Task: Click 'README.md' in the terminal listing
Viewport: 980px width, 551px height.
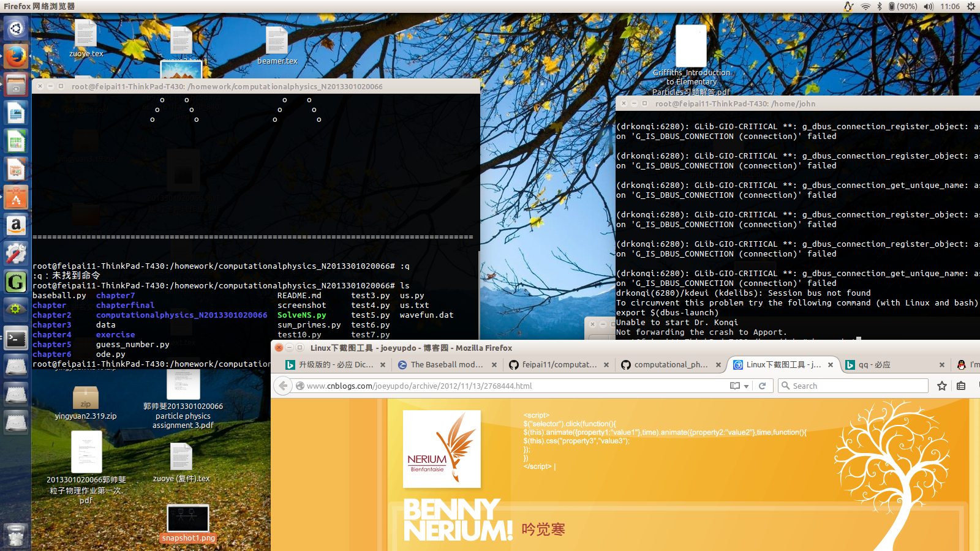Action: click(x=300, y=296)
